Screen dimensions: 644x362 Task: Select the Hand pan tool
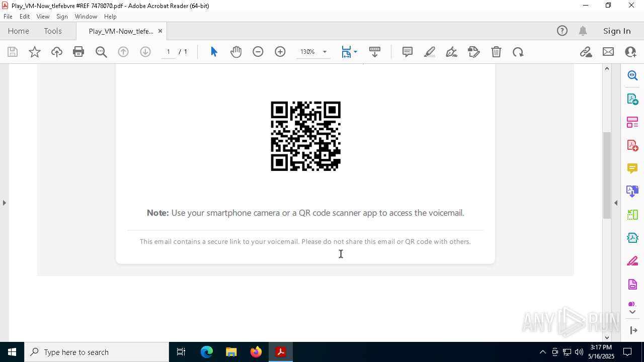pos(236,52)
